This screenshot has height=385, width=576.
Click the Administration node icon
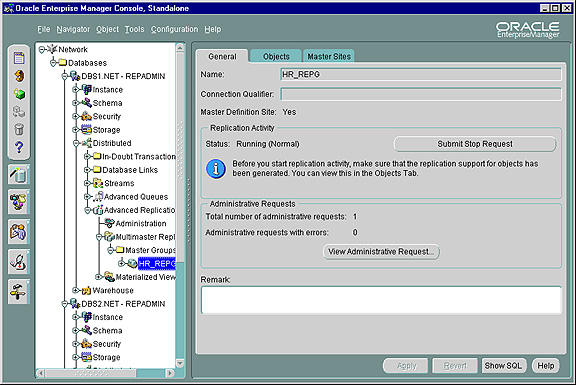point(109,223)
